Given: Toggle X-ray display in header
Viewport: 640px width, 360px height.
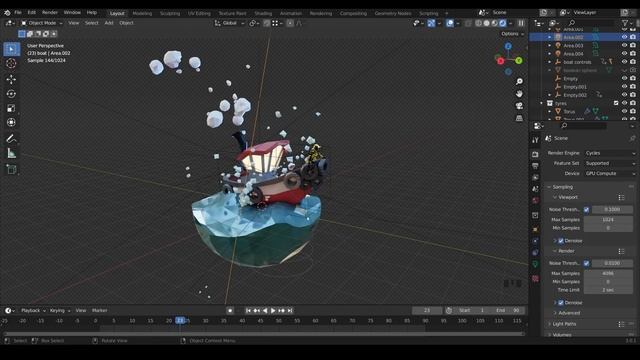Looking at the screenshot, I should point(468,23).
